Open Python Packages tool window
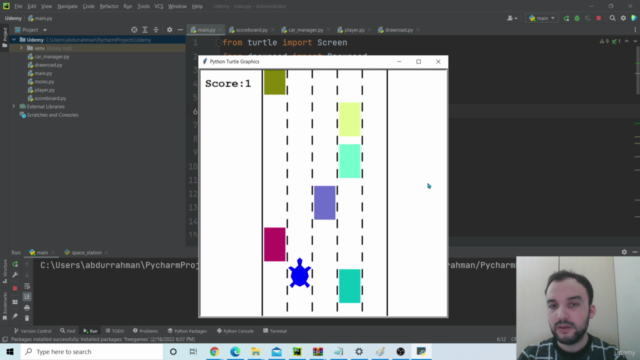This screenshot has height=360, width=640. [x=188, y=331]
